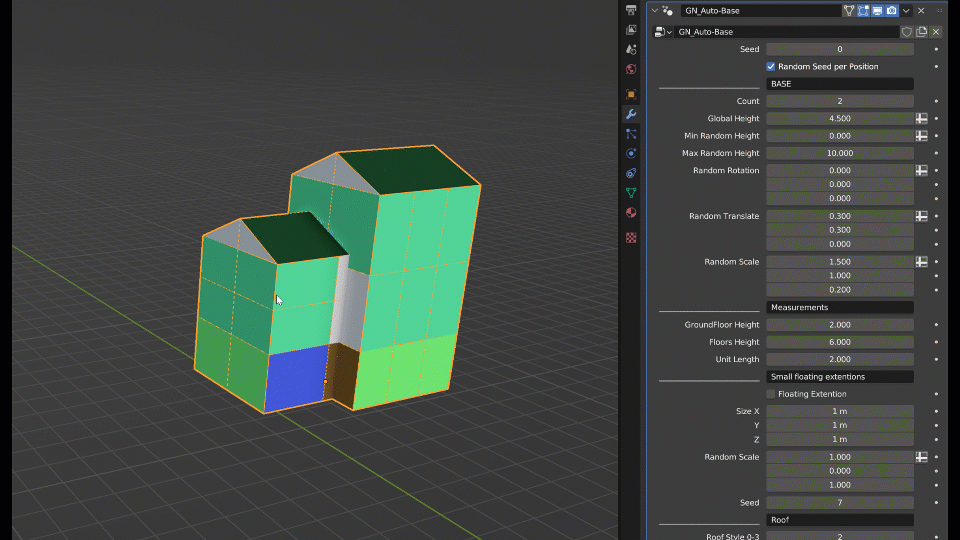The height and width of the screenshot is (540, 960).
Task: Toggle Random Seed per Position checkbox
Action: click(771, 66)
